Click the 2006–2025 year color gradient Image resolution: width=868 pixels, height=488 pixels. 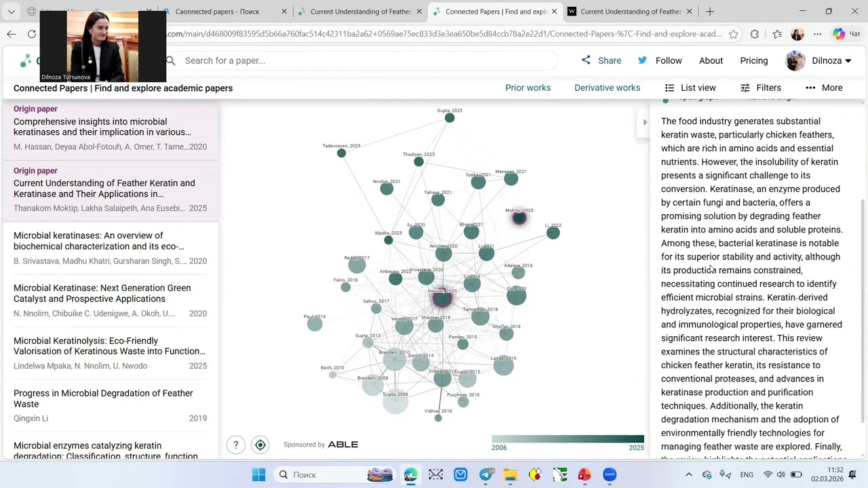pyautogui.click(x=568, y=439)
